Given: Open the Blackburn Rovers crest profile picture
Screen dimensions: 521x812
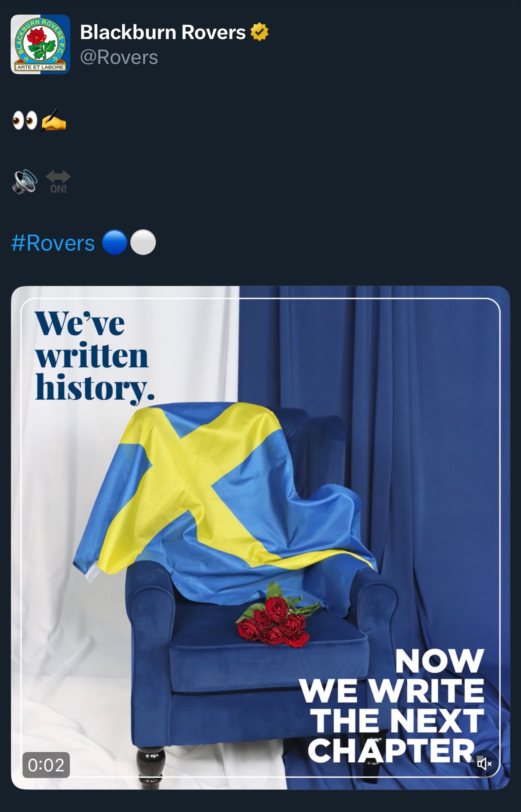Looking at the screenshot, I should click(40, 44).
